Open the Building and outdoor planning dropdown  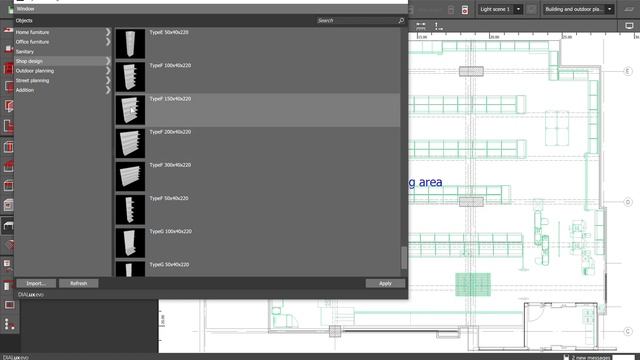pyautogui.click(x=609, y=9)
